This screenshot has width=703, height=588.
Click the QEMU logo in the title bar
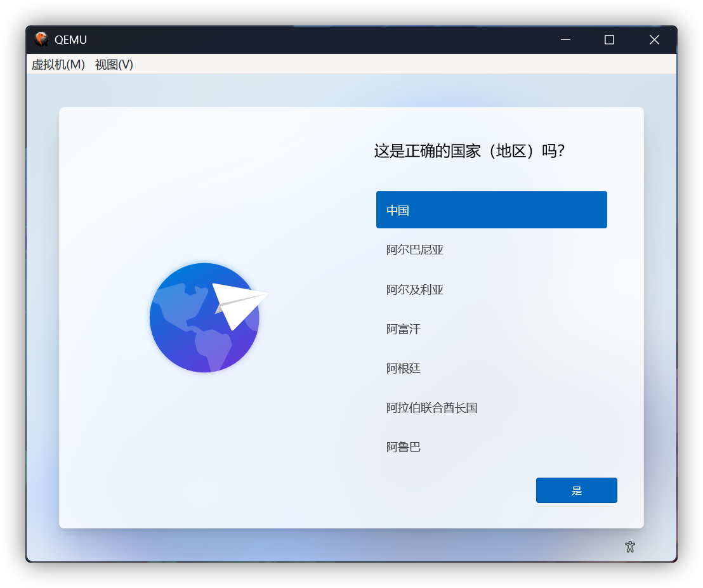coord(41,39)
